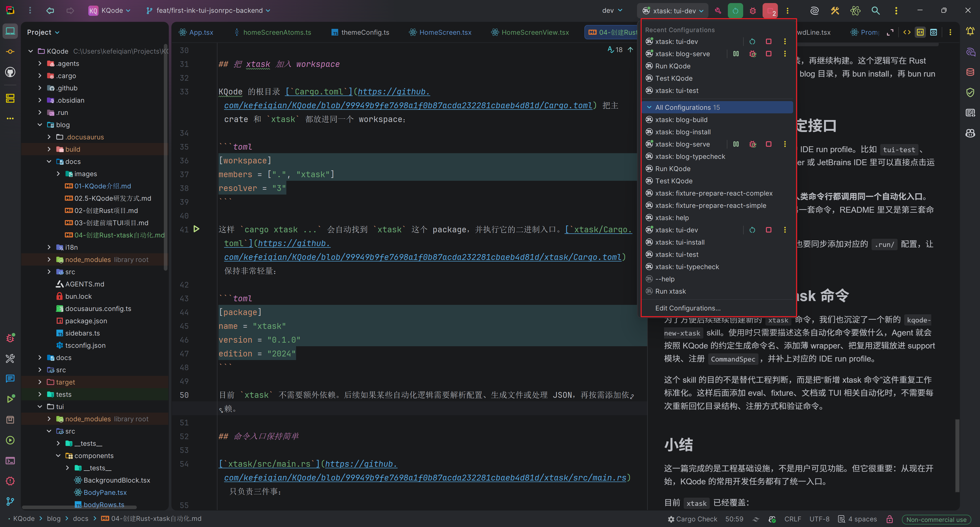Switch the markdown view to Preview only

(934, 32)
